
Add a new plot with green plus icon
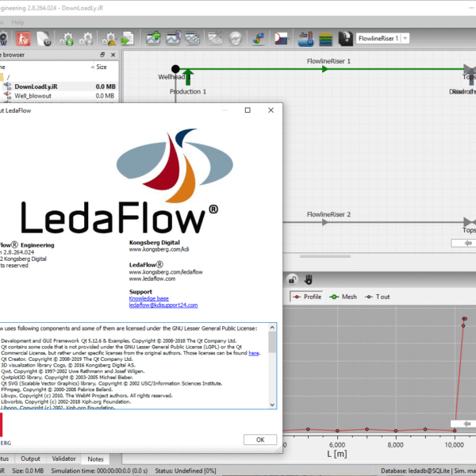(x=154, y=39)
